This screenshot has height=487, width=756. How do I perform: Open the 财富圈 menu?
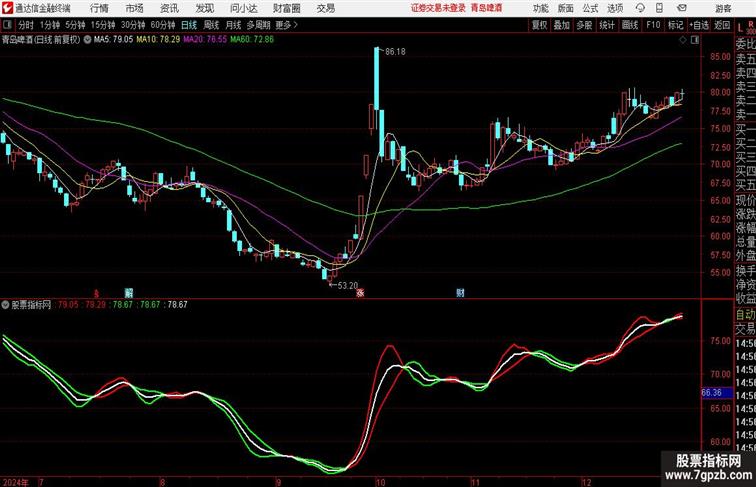coord(286,8)
